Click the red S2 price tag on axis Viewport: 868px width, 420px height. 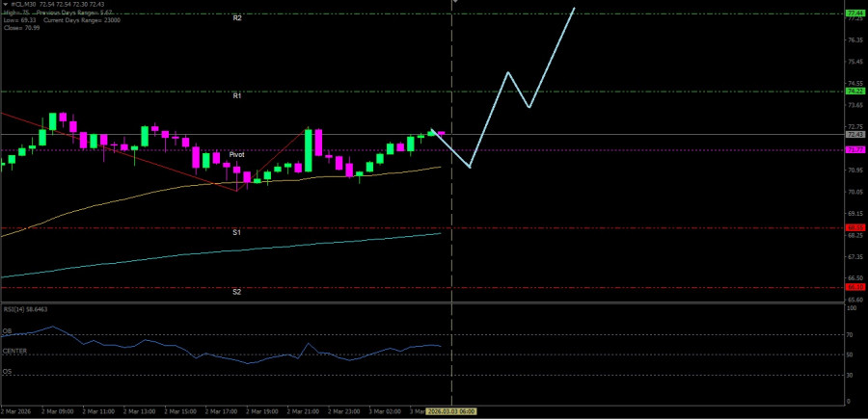854,287
